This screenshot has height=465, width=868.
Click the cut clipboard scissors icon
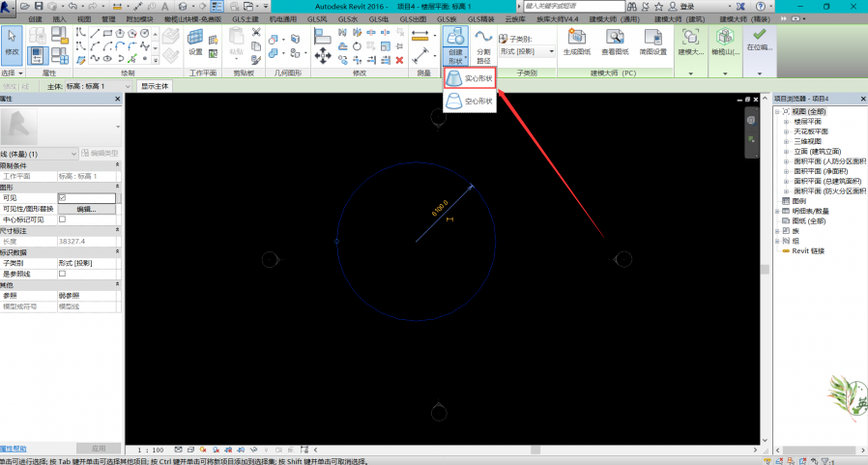point(256,32)
